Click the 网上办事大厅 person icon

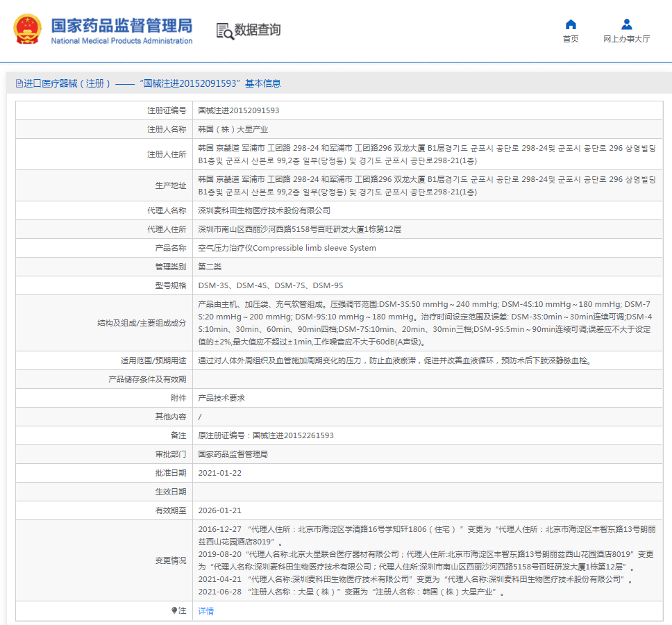tap(626, 24)
